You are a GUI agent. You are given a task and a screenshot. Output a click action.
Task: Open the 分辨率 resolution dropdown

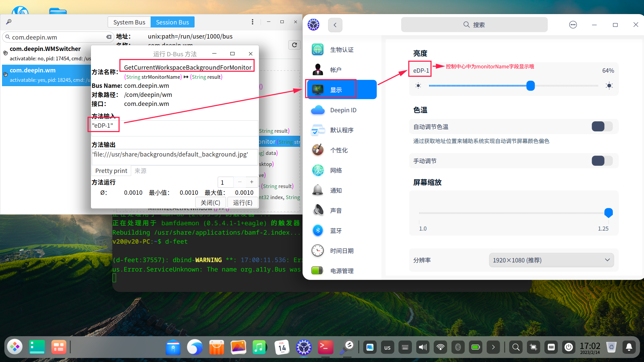(x=551, y=260)
